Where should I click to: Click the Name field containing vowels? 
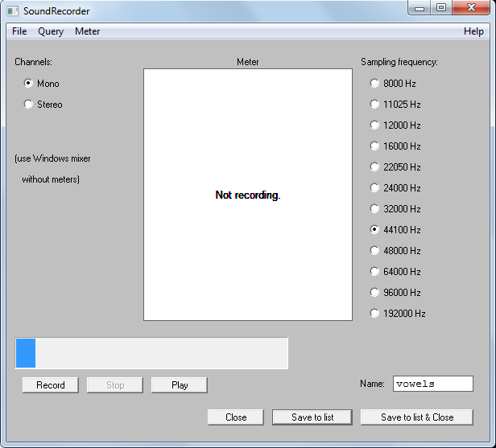tap(433, 384)
